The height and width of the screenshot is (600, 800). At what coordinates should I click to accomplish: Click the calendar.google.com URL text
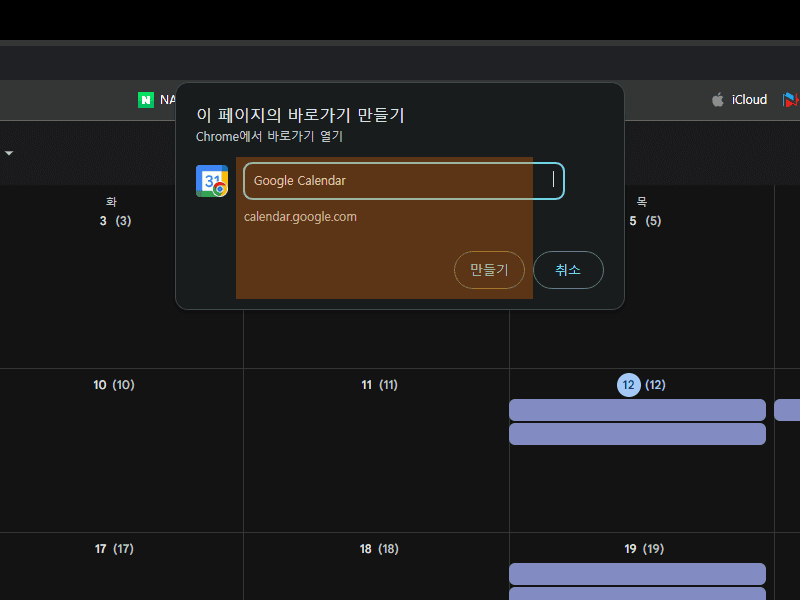tap(300, 217)
